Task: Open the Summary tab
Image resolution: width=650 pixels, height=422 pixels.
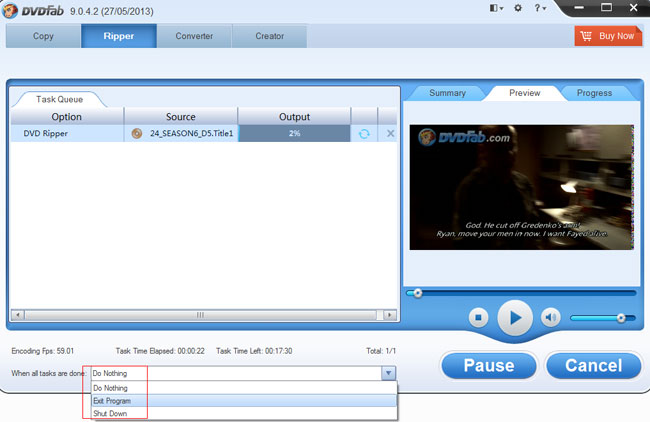Action: [447, 93]
